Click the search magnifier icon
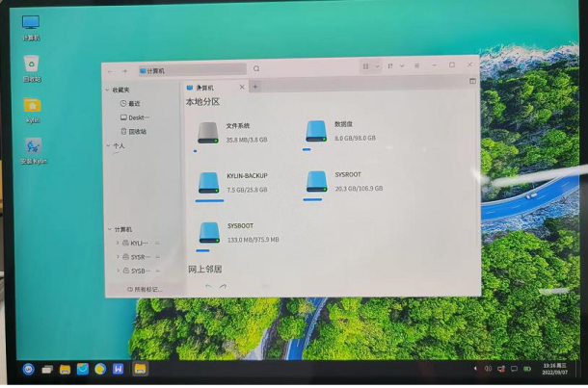 point(256,69)
